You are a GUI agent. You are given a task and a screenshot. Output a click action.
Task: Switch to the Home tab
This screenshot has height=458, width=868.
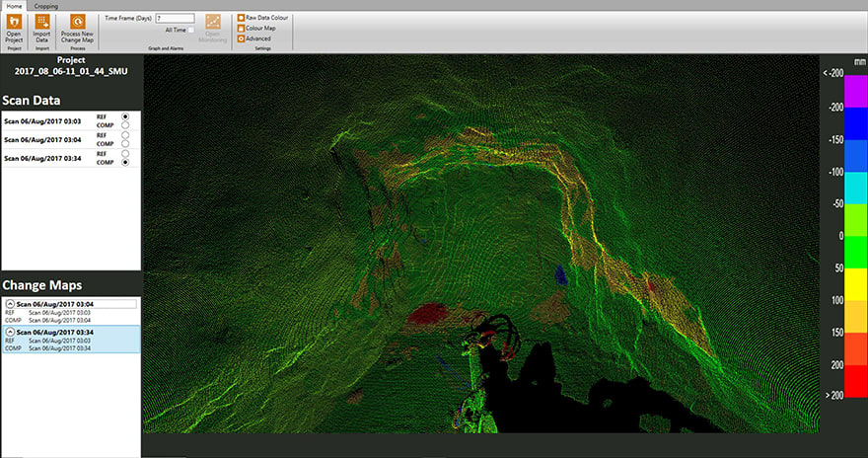[15, 6]
